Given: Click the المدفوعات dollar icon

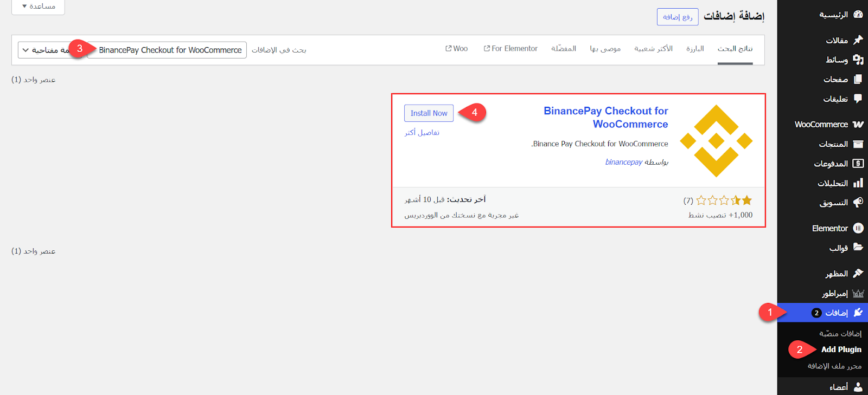Looking at the screenshot, I should point(858,164).
